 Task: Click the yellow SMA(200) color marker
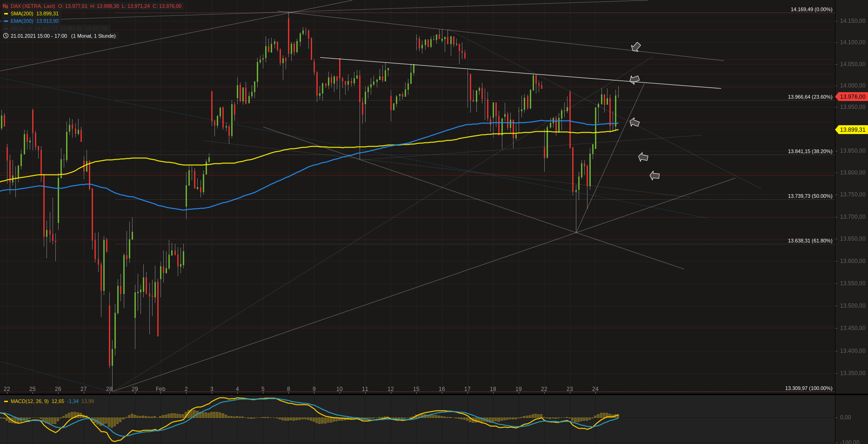pyautogui.click(x=6, y=14)
